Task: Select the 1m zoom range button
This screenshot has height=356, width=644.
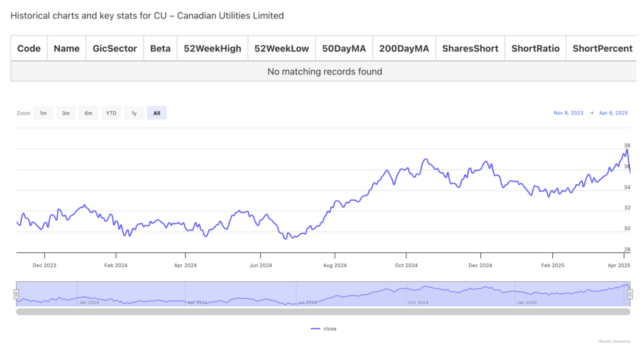Action: 43,113
